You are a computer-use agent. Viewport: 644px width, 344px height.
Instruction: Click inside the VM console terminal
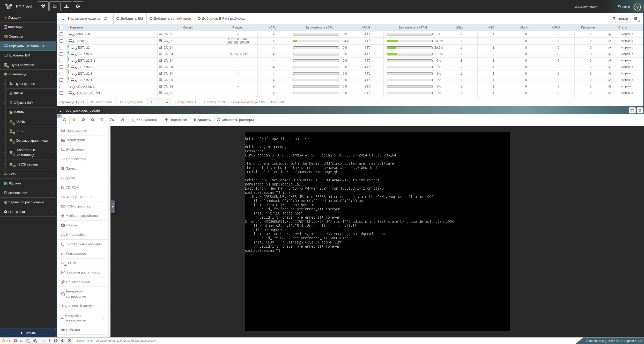(377, 232)
